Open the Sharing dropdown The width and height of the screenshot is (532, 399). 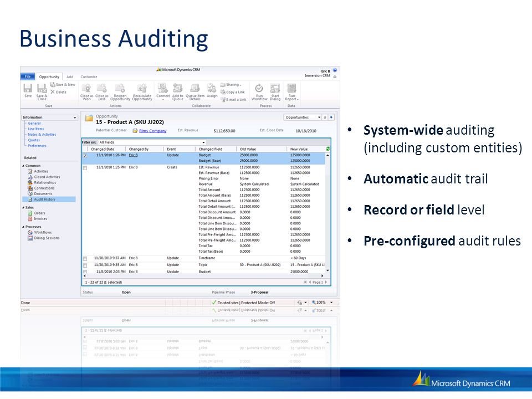click(231, 84)
